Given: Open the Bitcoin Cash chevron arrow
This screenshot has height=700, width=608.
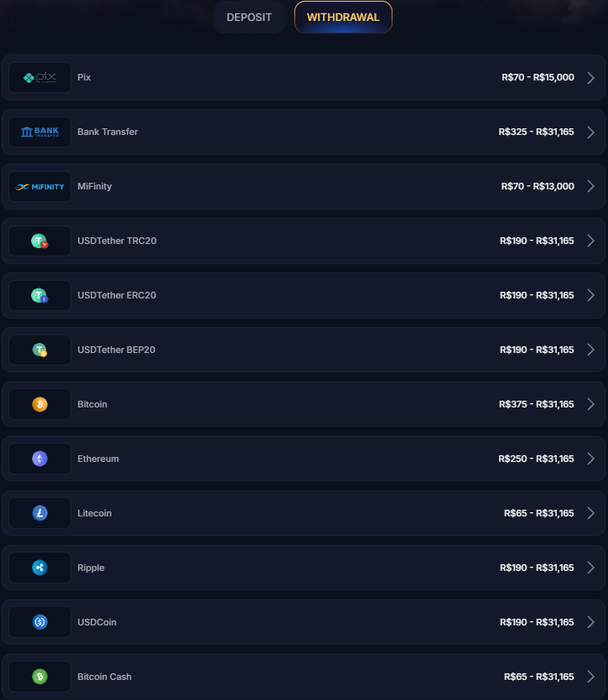Looking at the screenshot, I should (x=591, y=677).
